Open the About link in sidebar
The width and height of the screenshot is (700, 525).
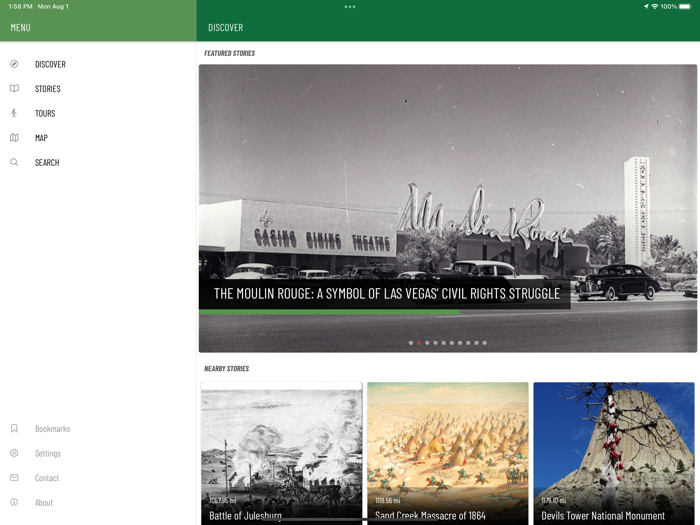pos(98,502)
